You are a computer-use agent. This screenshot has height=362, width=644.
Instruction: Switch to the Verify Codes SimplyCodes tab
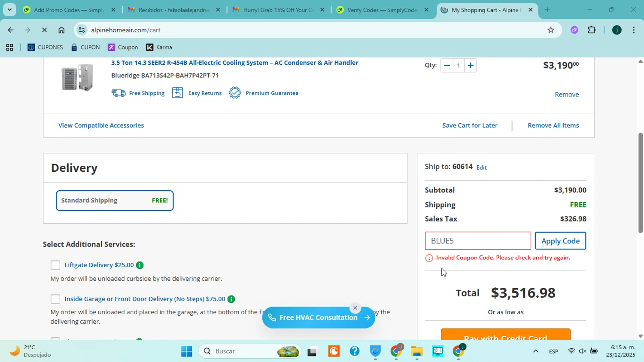pos(382,10)
